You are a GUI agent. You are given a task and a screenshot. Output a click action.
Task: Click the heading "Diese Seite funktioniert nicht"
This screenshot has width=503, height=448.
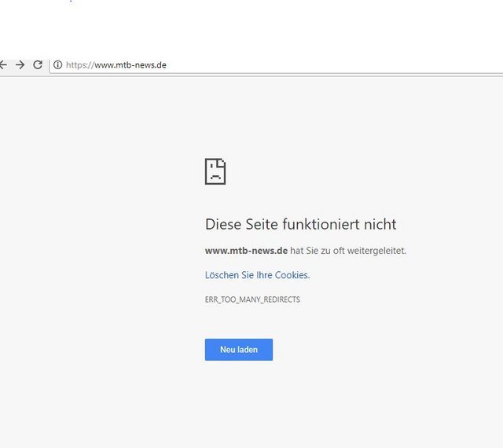(300, 224)
